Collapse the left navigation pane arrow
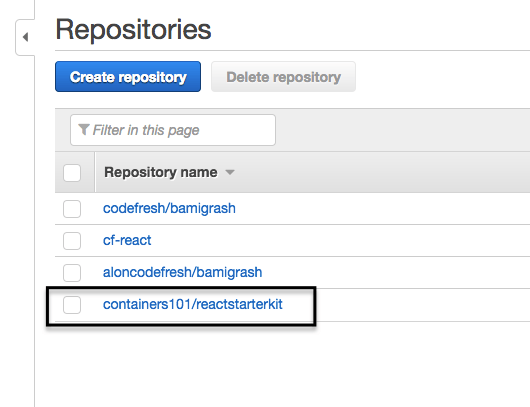530x407 pixels. pos(25,37)
